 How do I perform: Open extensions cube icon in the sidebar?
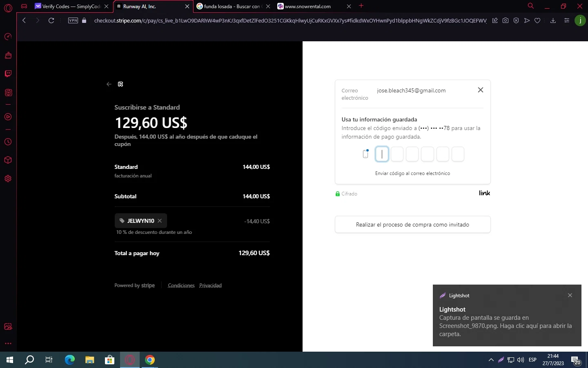[8, 160]
